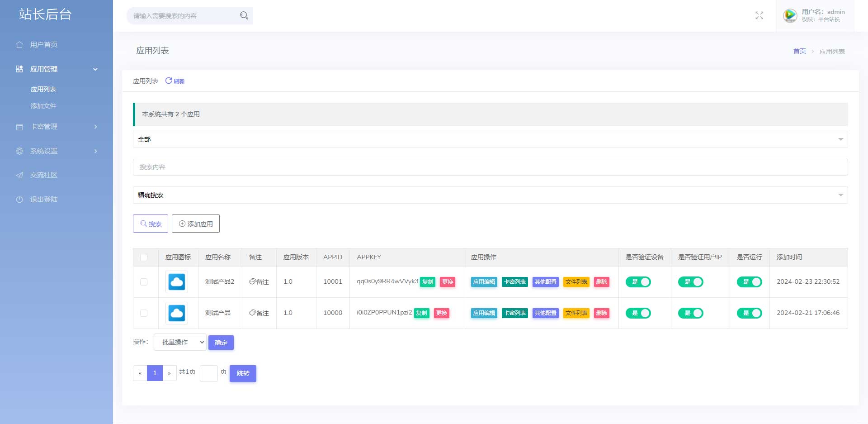Open the 全部 filter dropdown

point(490,139)
